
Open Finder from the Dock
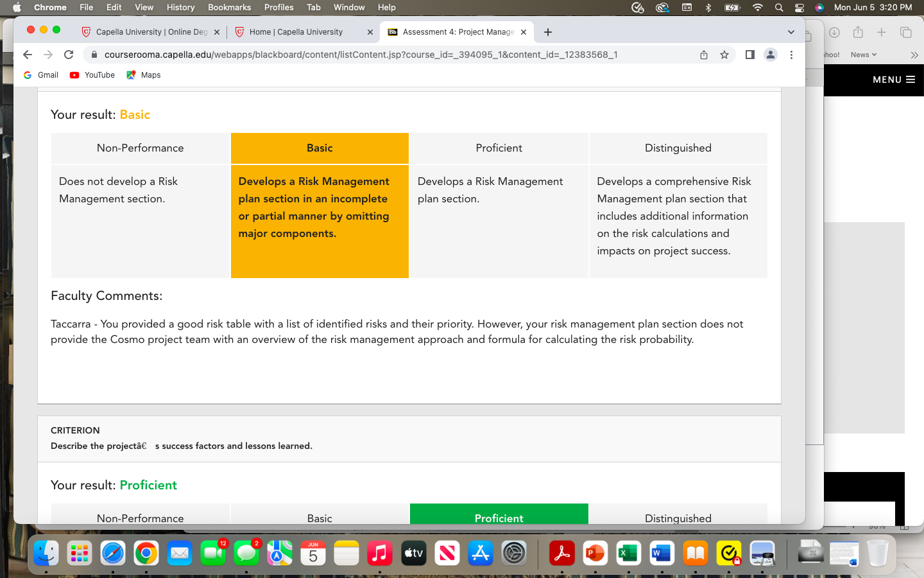pyautogui.click(x=46, y=553)
